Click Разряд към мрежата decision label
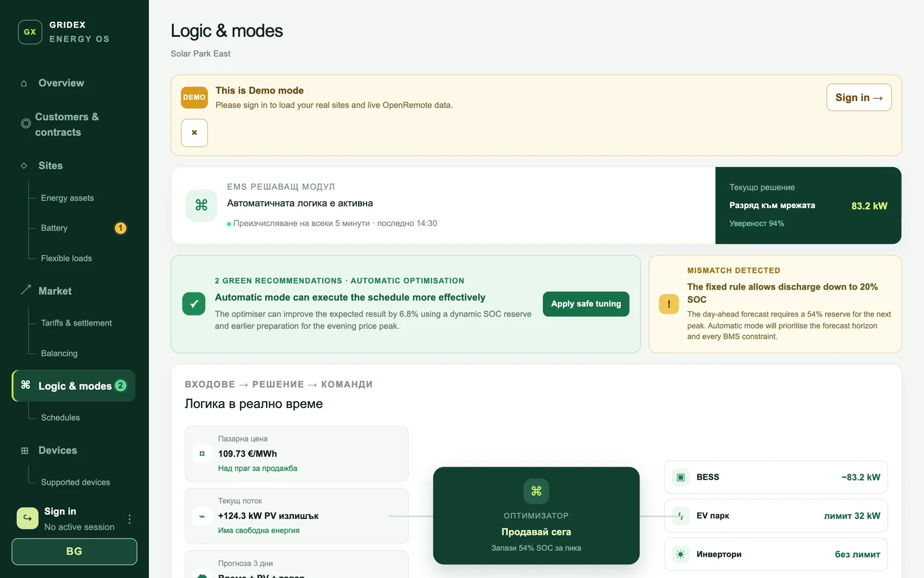Screen dimensions: 924x578 coord(772,206)
